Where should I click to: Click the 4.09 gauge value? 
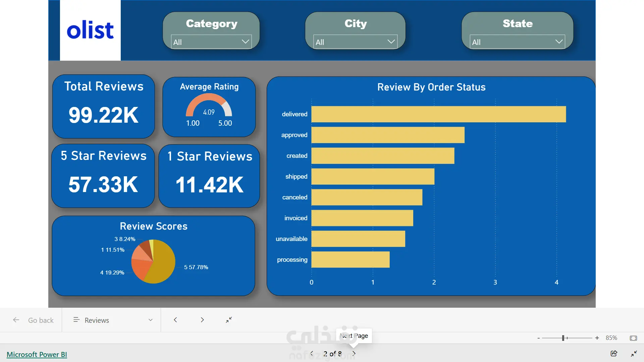[x=209, y=112]
